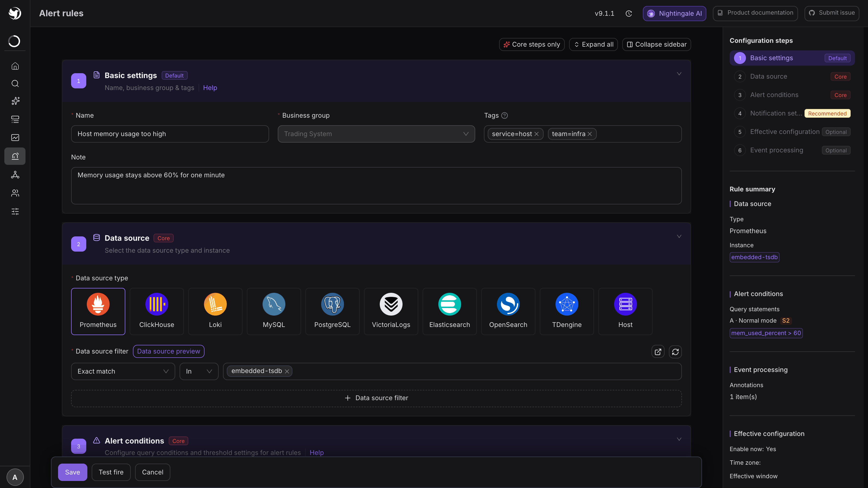The width and height of the screenshot is (868, 488).
Task: Select the PostgreSQL data source type
Action: tap(333, 311)
